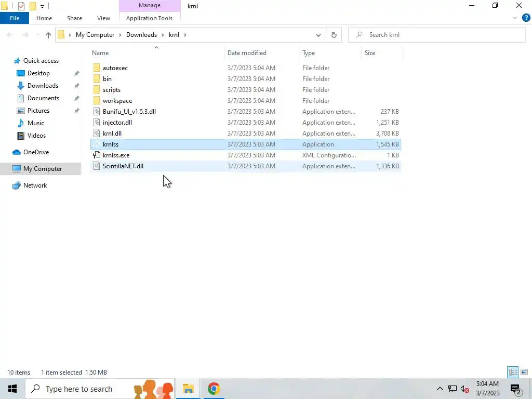Go up one folder level
The image size is (532, 399).
click(x=48, y=35)
